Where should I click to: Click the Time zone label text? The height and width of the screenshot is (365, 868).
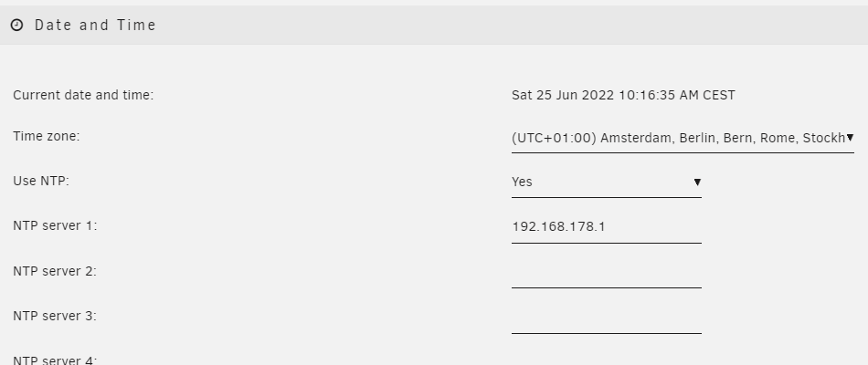point(47,136)
